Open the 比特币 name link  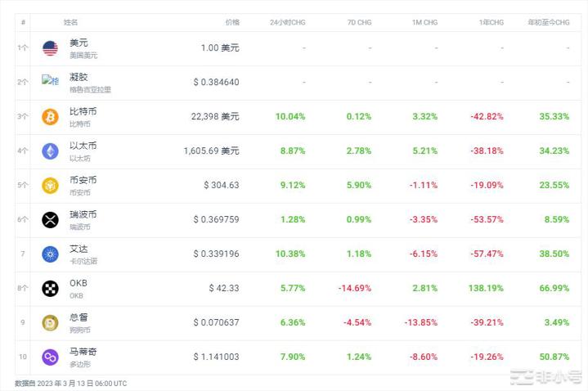coord(83,111)
